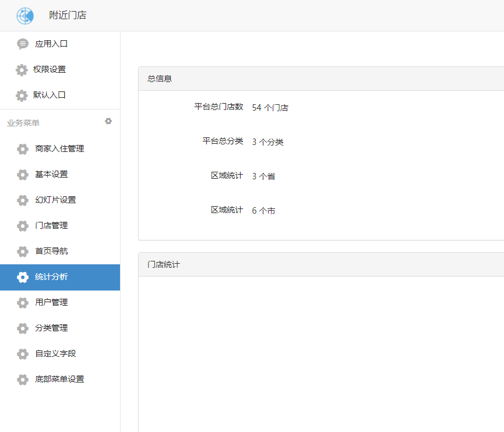Select 首页导航 from business menu
Image resolution: width=504 pixels, height=432 pixels.
pyautogui.click(x=51, y=252)
